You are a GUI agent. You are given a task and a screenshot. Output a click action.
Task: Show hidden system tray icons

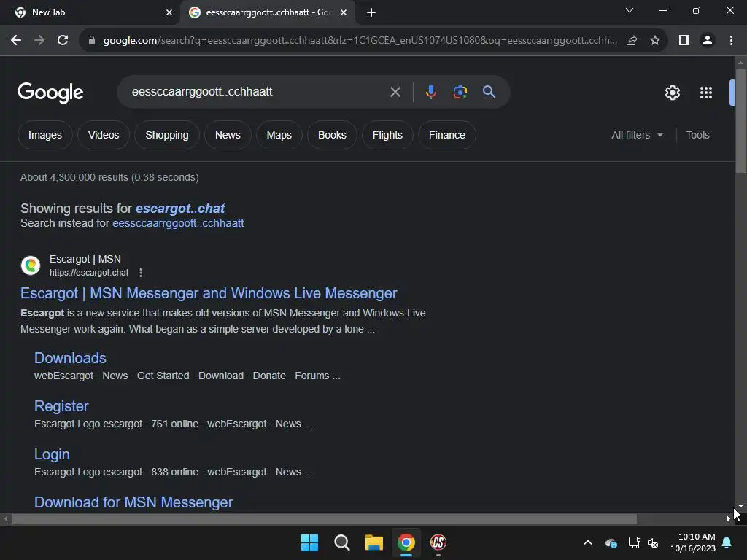(x=588, y=542)
